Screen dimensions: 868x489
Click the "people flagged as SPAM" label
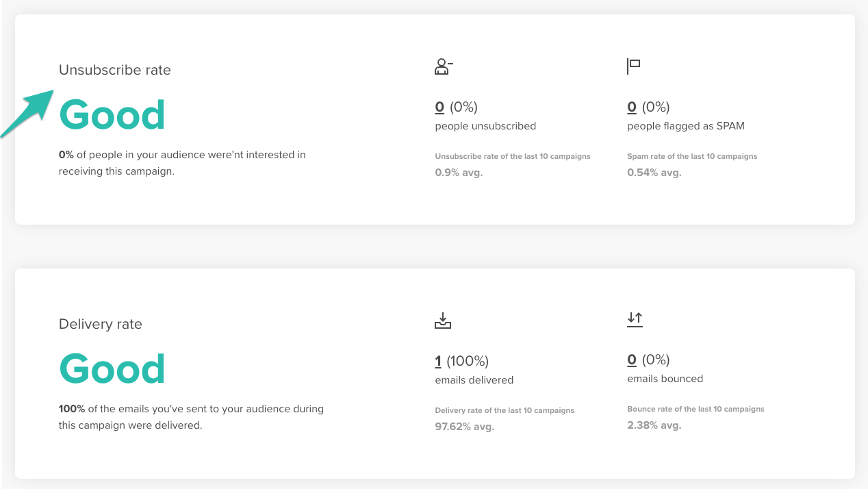[x=685, y=126]
